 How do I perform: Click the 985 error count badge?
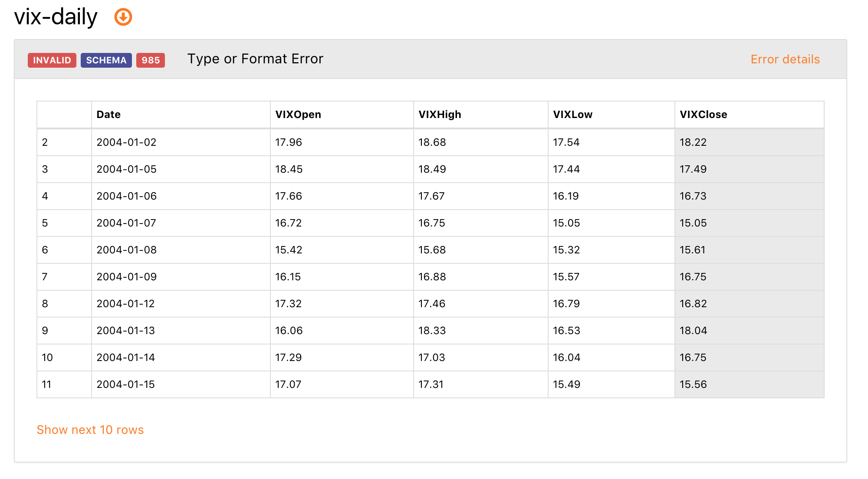pyautogui.click(x=151, y=60)
